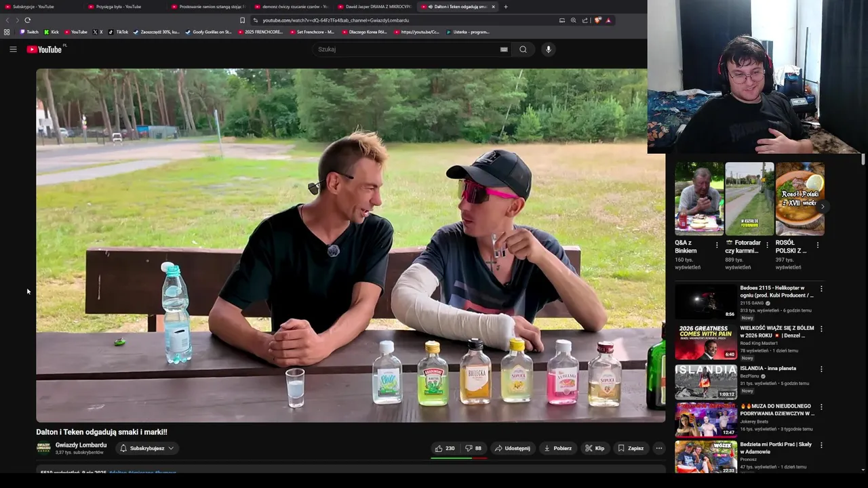The height and width of the screenshot is (488, 868).
Task: Open options for MUZA DO NIEUDOLNEGO video
Action: point(821,407)
